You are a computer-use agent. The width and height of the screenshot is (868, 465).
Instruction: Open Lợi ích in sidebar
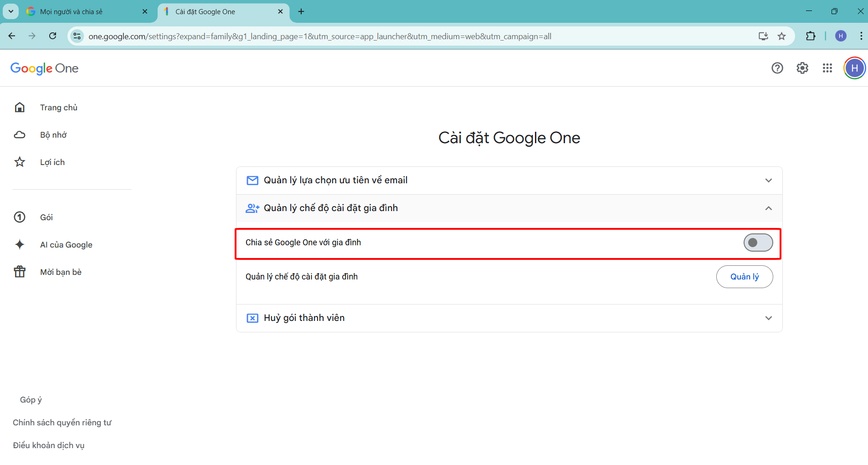click(52, 162)
